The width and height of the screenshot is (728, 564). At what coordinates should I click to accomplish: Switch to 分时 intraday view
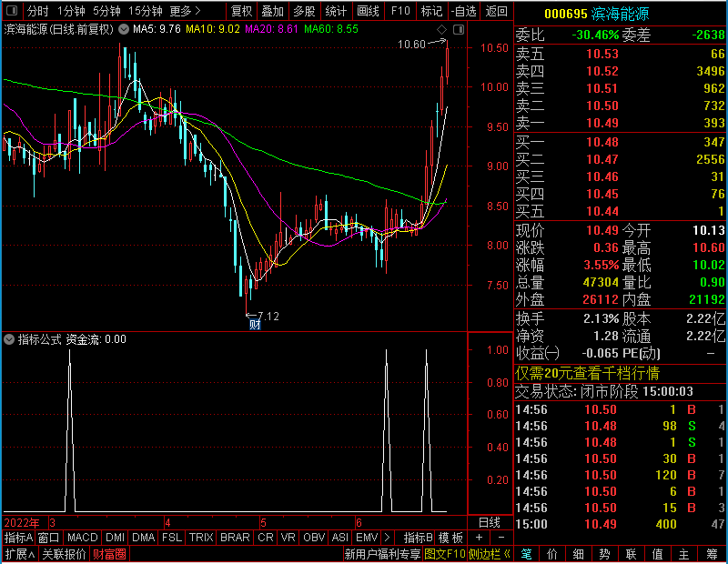click(37, 11)
